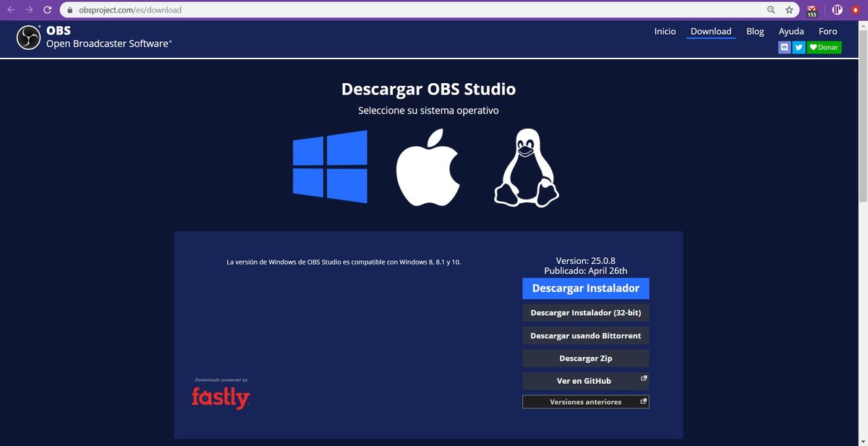Open the Foro nav item
This screenshot has width=868, height=446.
(828, 31)
